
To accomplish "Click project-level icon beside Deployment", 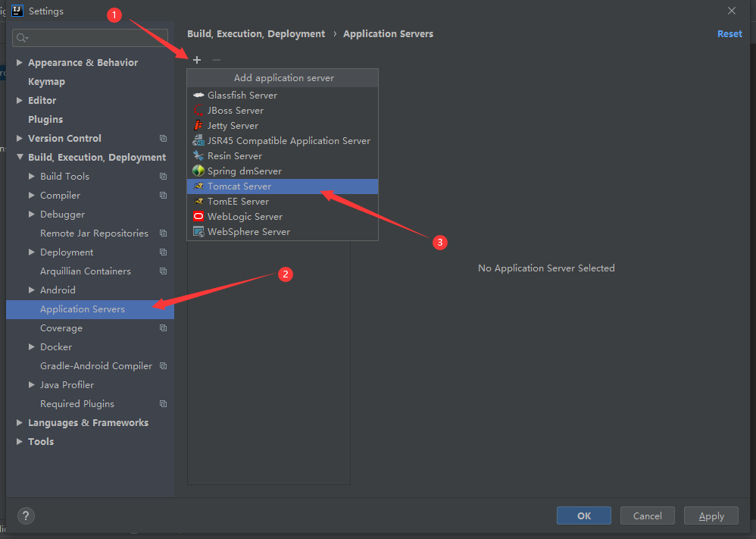I will point(164,252).
